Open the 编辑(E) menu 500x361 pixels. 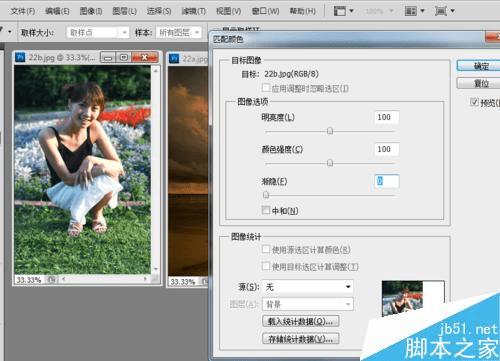pyautogui.click(x=57, y=11)
